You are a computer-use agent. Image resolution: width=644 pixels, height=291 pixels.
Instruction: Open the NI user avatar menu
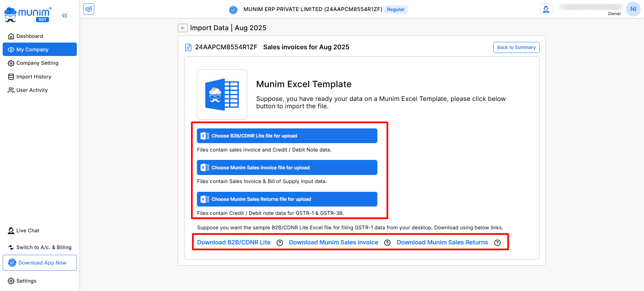click(633, 9)
